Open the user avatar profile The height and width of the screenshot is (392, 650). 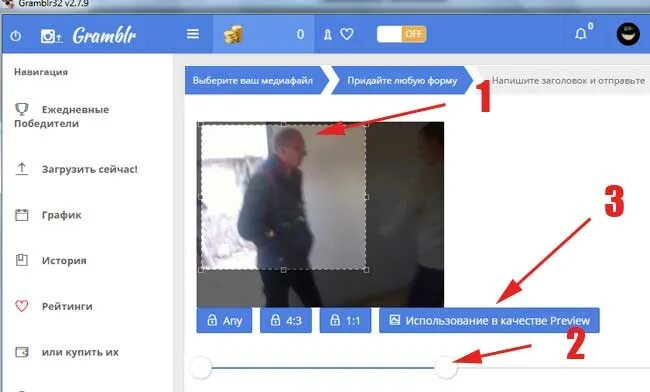click(628, 34)
